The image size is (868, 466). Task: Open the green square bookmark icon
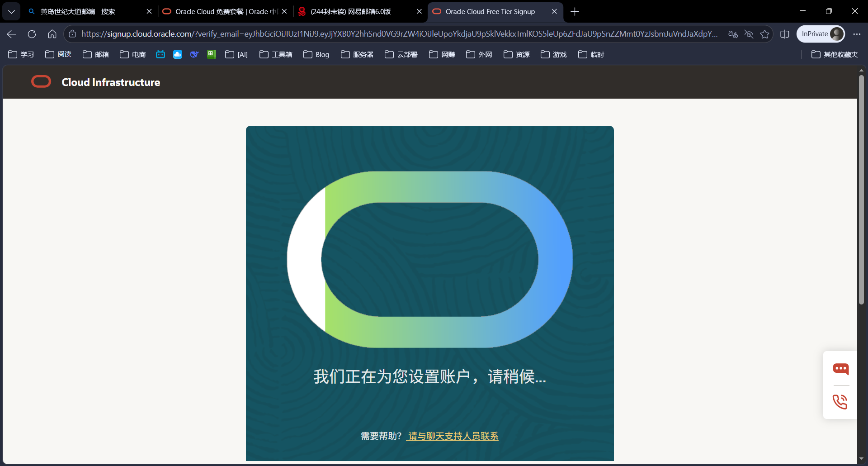point(212,54)
